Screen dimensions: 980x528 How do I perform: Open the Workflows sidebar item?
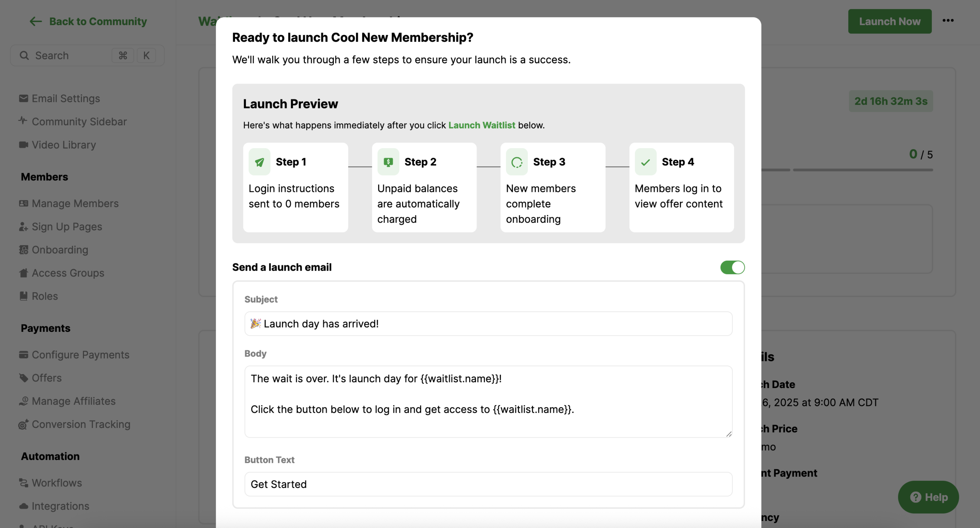coord(57,483)
